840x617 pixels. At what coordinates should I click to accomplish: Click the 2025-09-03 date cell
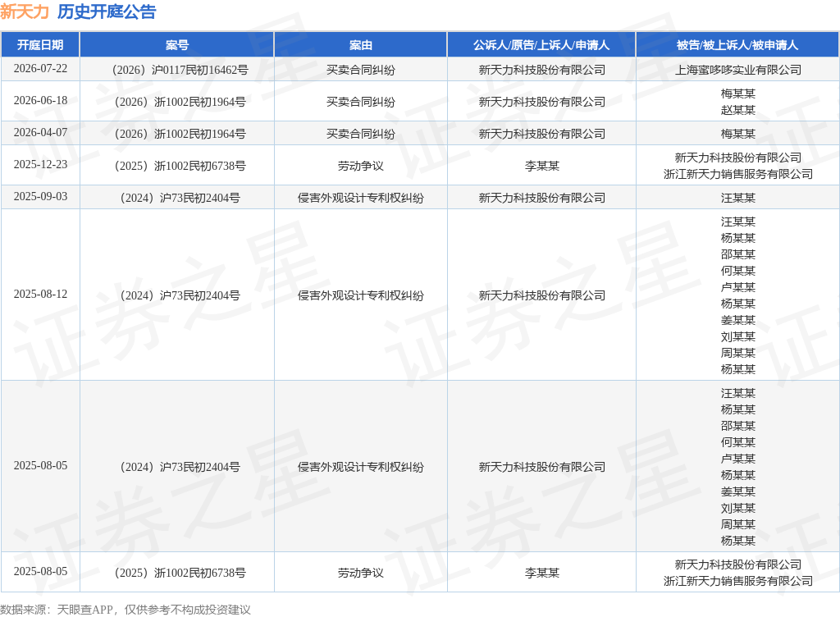(x=40, y=197)
